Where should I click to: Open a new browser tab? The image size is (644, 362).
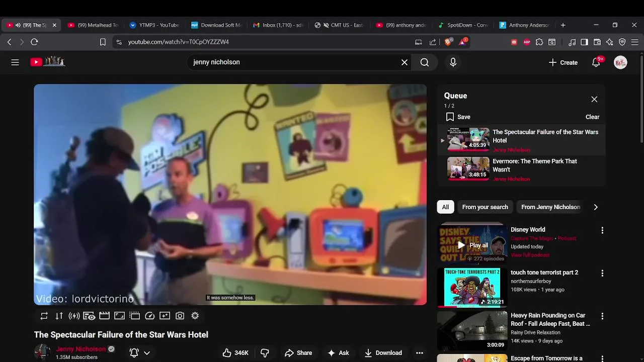pos(563,25)
